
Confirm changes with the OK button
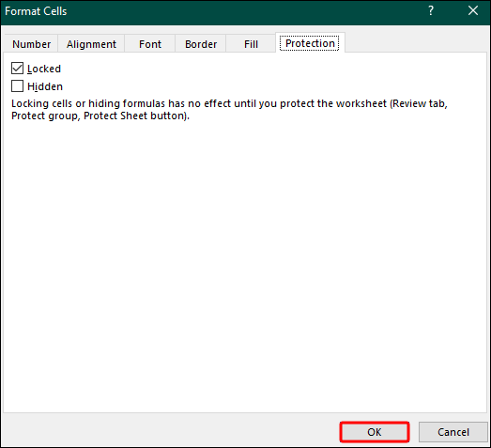pos(375,432)
